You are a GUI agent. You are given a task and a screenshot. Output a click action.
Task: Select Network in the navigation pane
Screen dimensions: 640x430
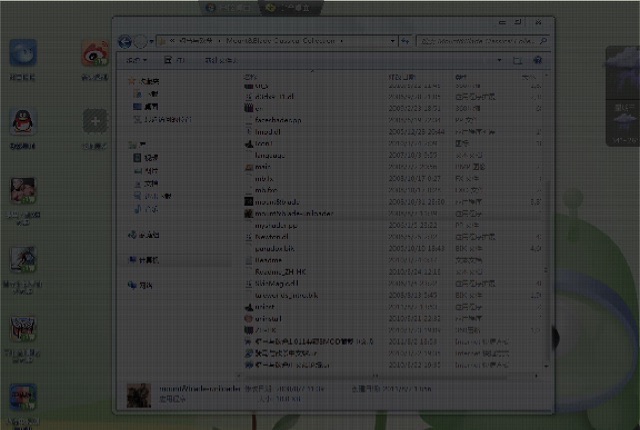pos(146,285)
